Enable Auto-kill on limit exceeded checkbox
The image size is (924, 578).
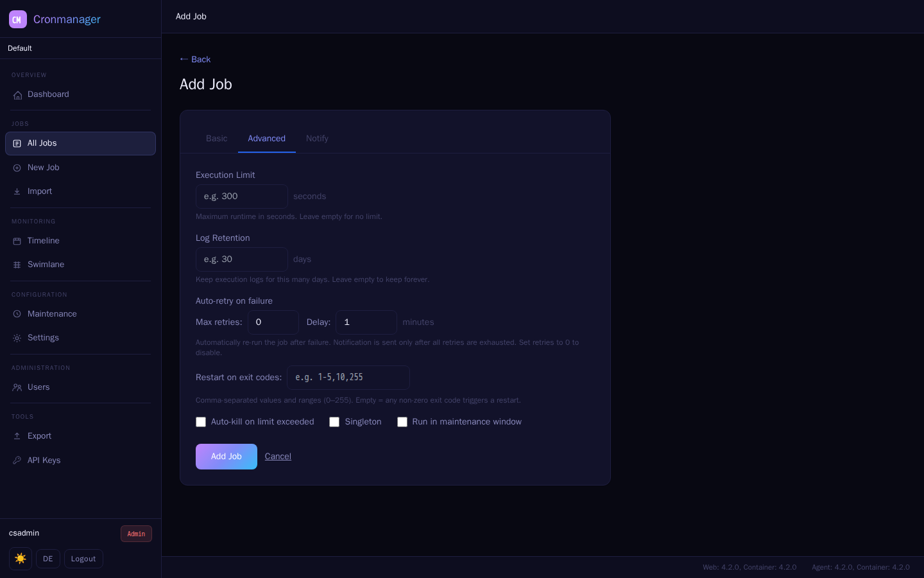click(x=201, y=422)
